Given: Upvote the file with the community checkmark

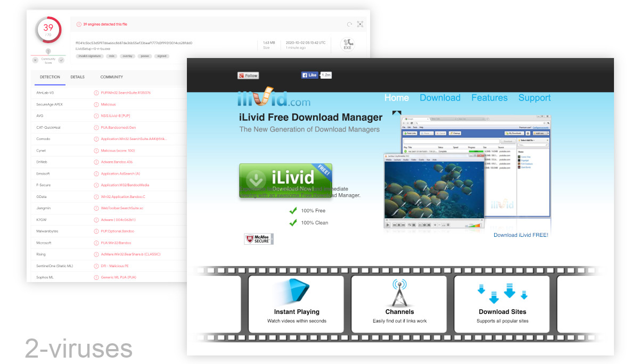Looking at the screenshot, I should pos(61,60).
